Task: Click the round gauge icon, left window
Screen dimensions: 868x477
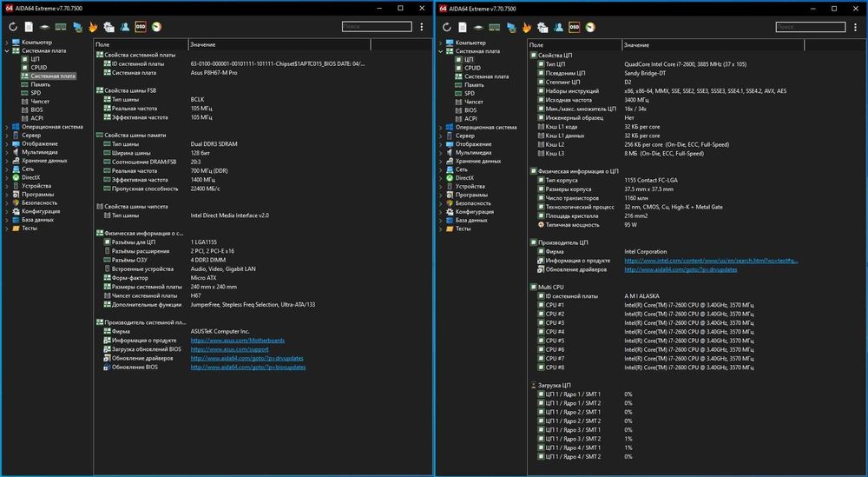Action: coord(156,27)
